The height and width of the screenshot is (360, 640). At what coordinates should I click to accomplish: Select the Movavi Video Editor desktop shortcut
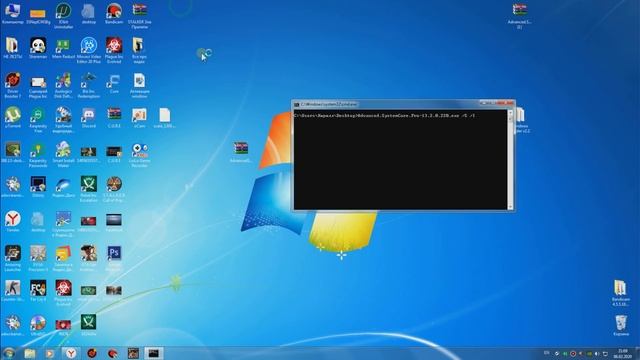coord(89,50)
